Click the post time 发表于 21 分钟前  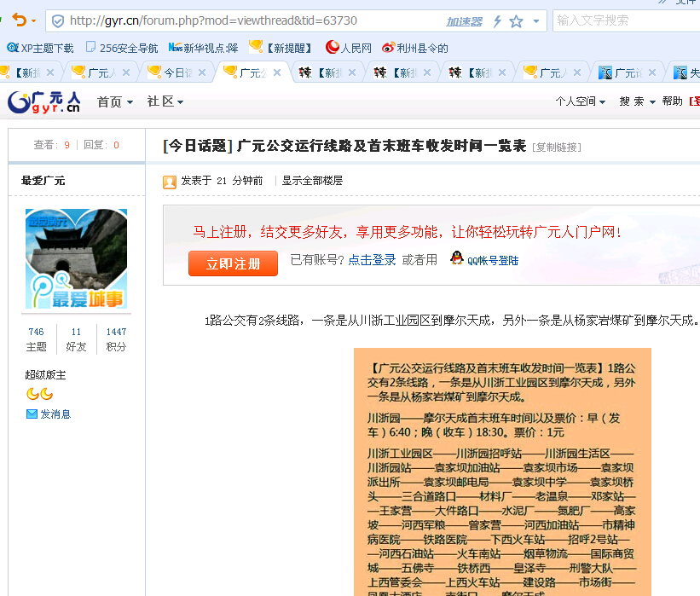pyautogui.click(x=222, y=181)
